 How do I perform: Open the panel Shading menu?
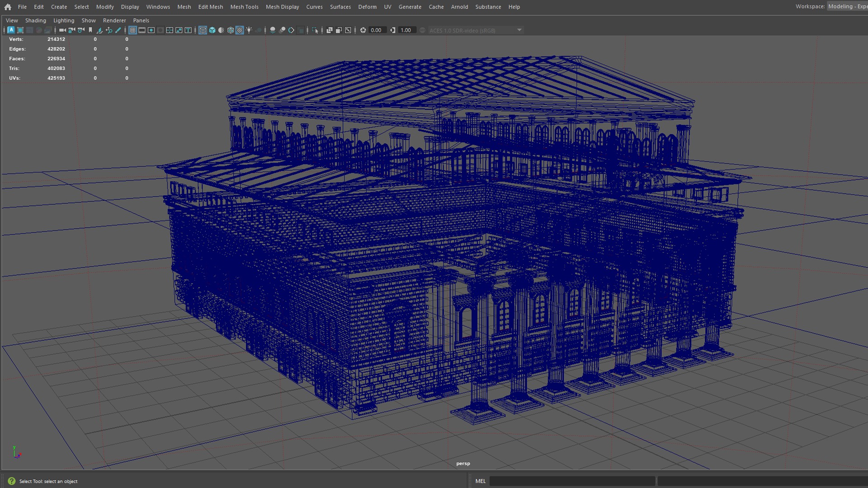tap(36, 20)
